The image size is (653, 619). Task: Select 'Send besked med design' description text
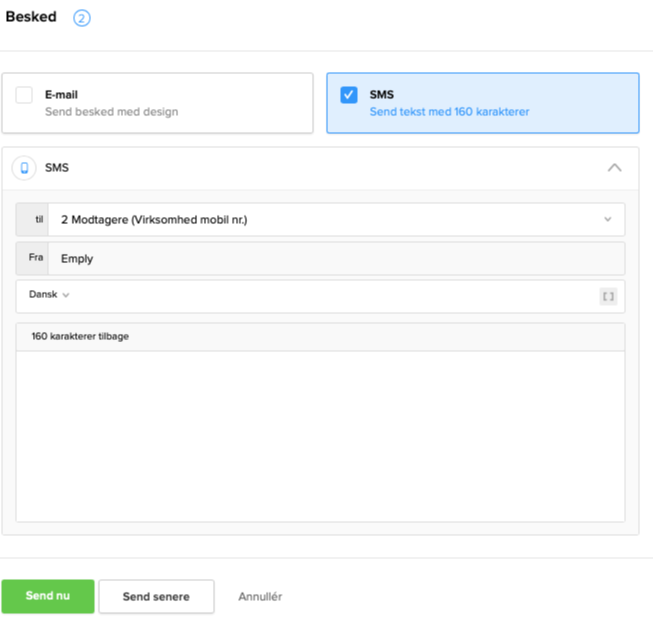point(111,112)
